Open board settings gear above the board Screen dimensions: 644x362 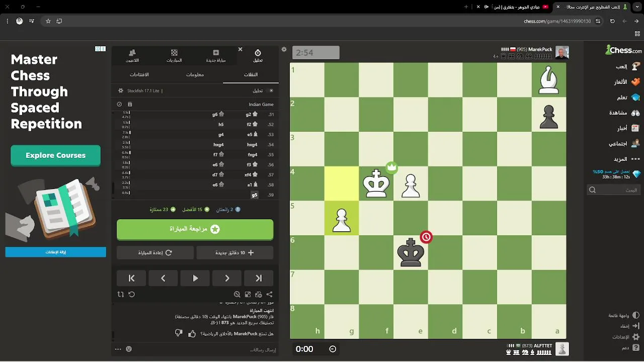(x=284, y=49)
